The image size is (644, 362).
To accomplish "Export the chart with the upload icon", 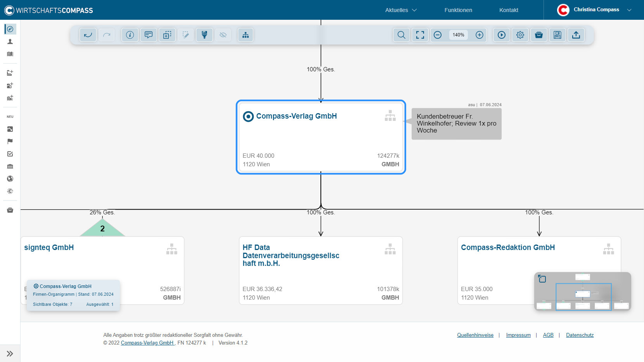I will 576,35.
